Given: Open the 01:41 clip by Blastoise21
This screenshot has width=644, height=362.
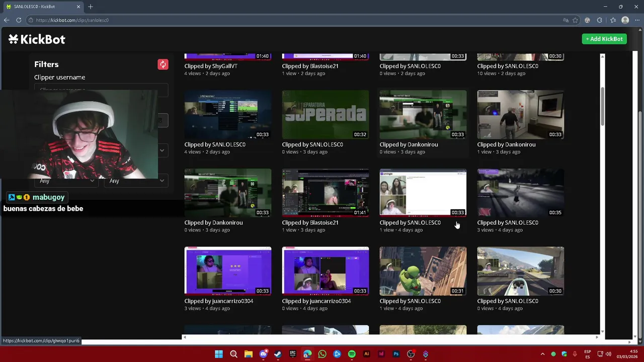Looking at the screenshot, I should click(326, 193).
